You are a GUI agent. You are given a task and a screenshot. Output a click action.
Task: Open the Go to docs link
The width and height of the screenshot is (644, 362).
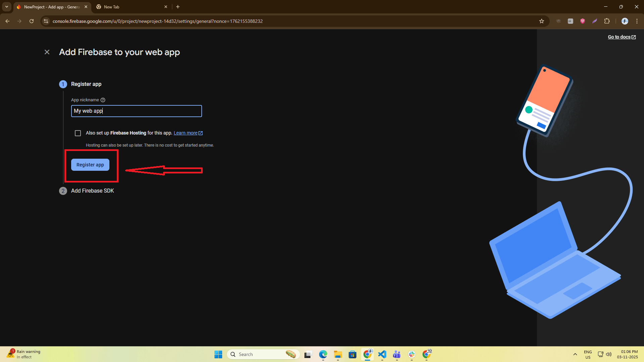point(622,37)
